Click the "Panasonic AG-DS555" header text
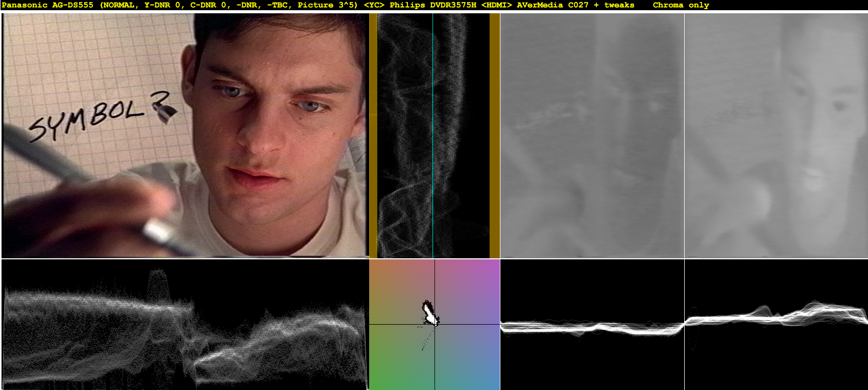Image resolution: width=868 pixels, height=390 pixels. click(x=47, y=5)
